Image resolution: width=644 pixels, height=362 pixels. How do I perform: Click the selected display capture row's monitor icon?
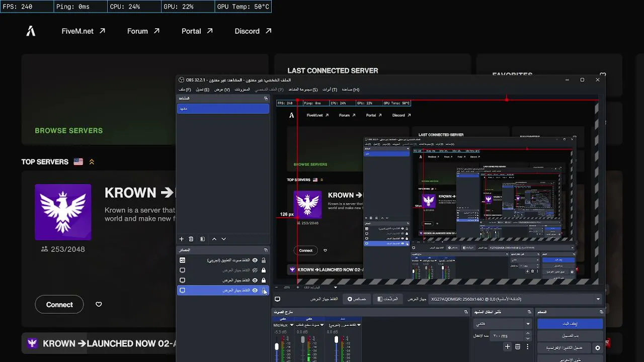[x=183, y=291]
